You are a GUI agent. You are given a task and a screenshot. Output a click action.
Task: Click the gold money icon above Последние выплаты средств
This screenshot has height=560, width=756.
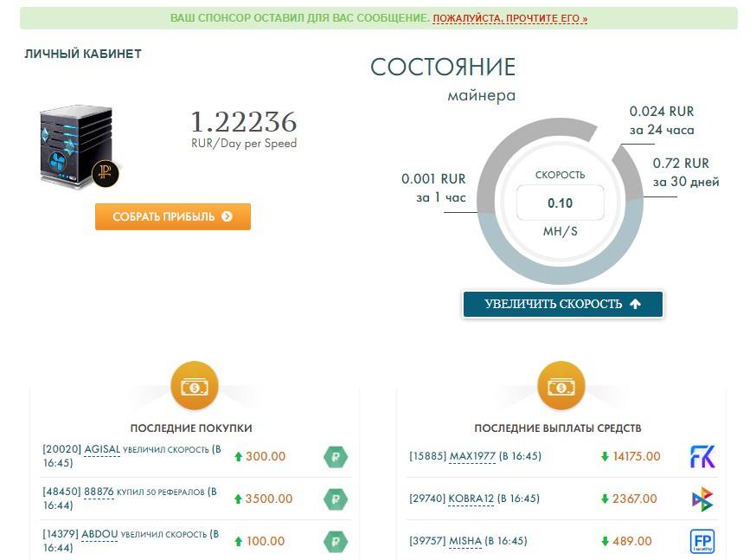[x=561, y=386]
